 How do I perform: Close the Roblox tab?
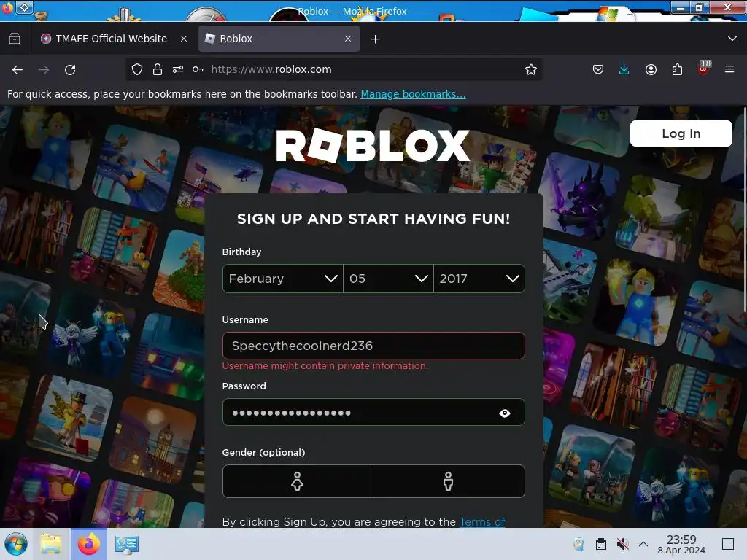348,39
